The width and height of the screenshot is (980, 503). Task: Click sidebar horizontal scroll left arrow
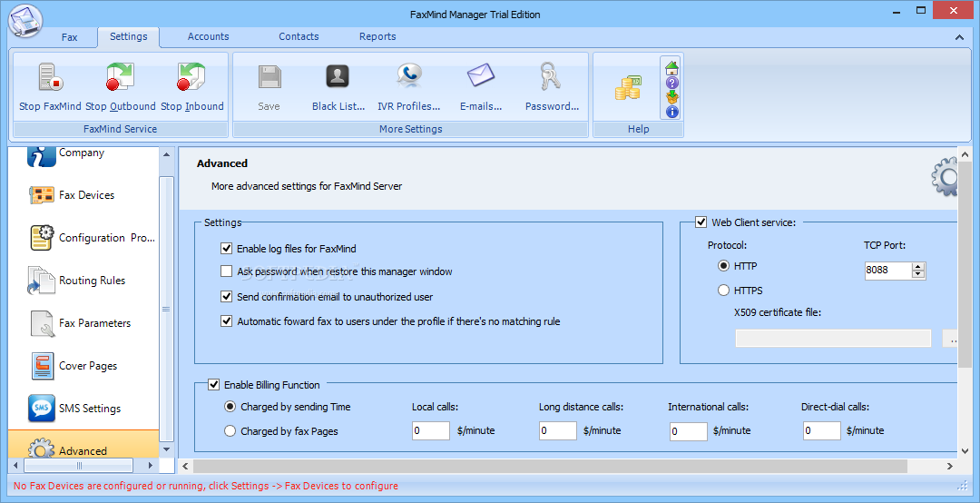click(15, 466)
